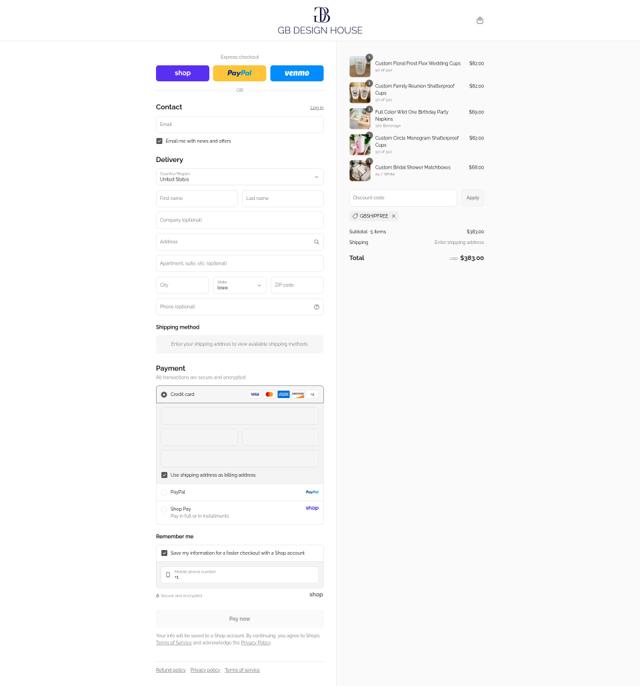This screenshot has height=686, width=640.
Task: Uncheck save my information for faster checkout
Action: tap(164, 553)
